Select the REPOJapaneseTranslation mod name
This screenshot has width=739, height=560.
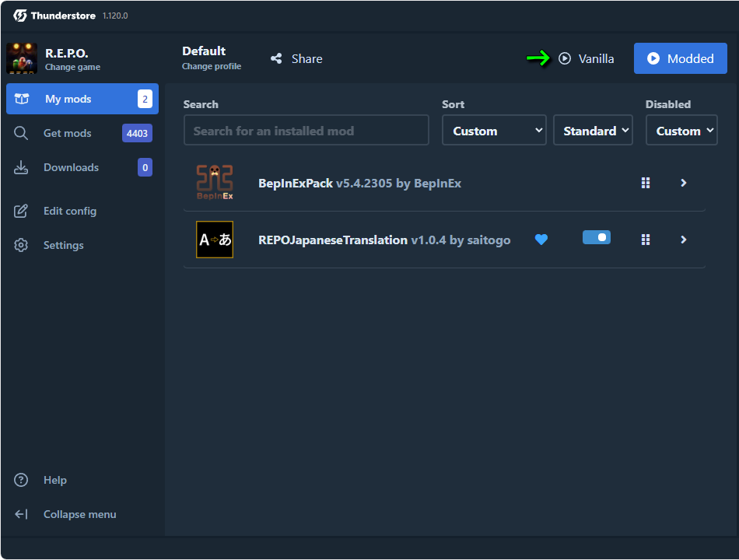(x=333, y=240)
